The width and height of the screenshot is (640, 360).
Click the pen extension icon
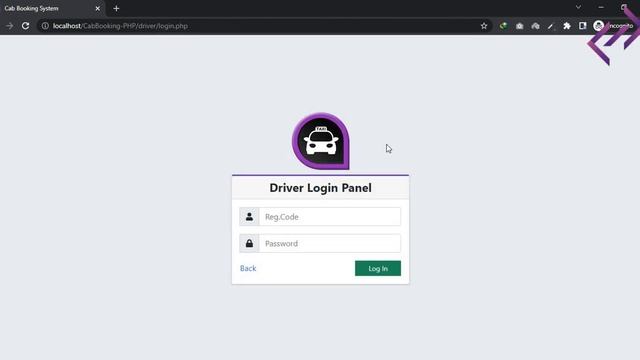tap(551, 26)
